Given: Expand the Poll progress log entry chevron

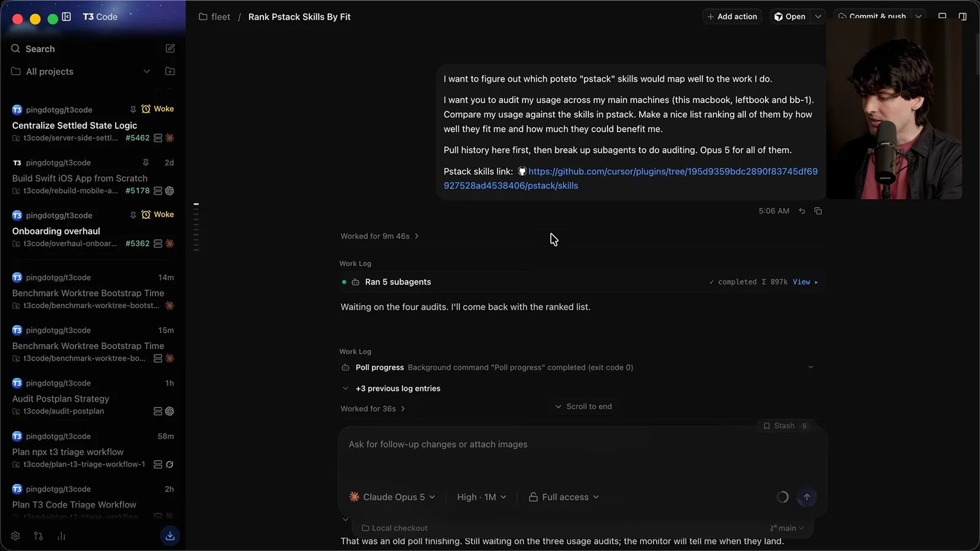Looking at the screenshot, I should pyautogui.click(x=810, y=367).
